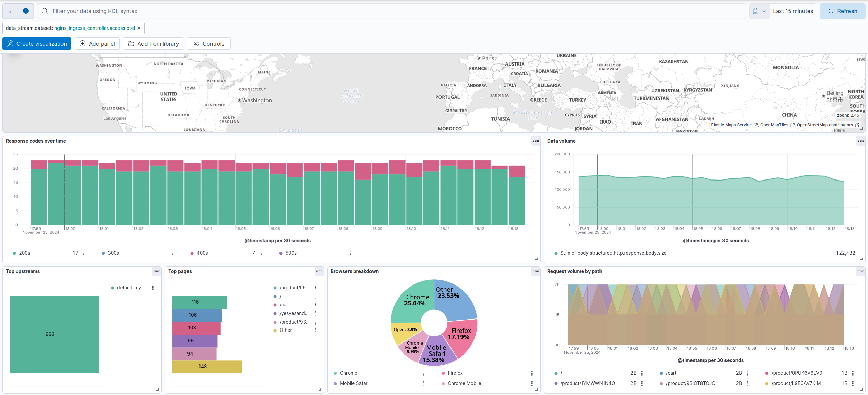Image resolution: width=868 pixels, height=395 pixels.
Task: Open legend actions for /product/9S... page
Action: coord(316,322)
